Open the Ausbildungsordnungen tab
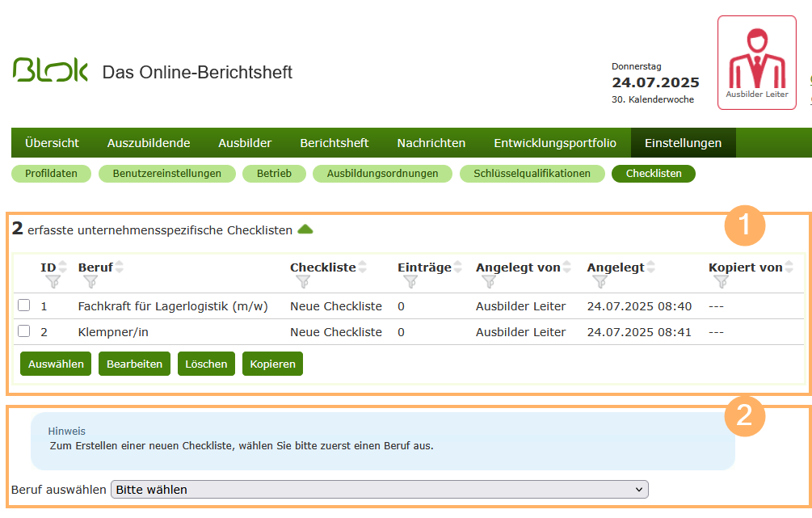 click(x=382, y=174)
